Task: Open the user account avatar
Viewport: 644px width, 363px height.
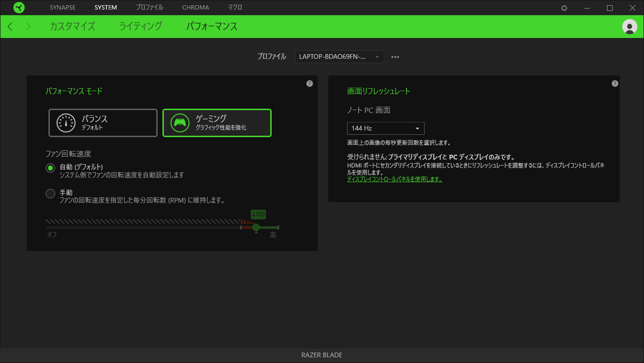Action: tap(630, 27)
